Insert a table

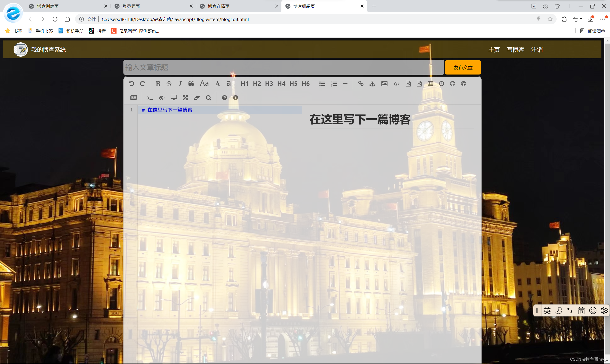coord(430,84)
